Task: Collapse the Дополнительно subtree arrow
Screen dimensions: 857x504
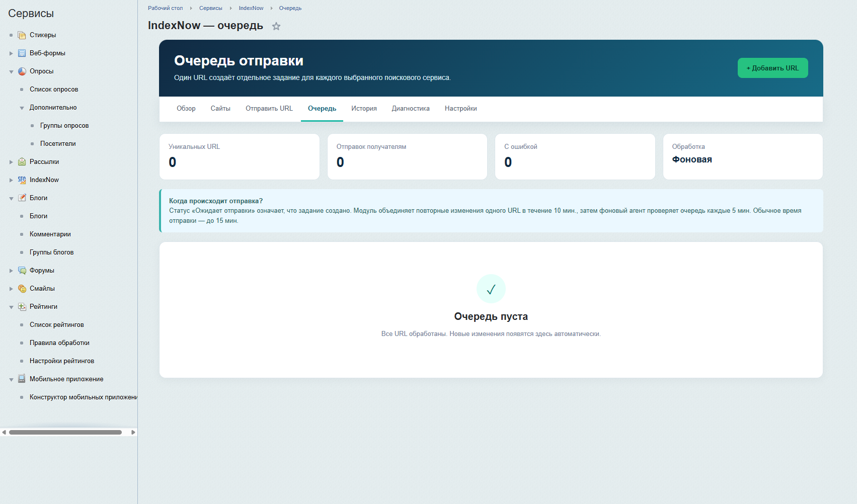Action: [22, 108]
